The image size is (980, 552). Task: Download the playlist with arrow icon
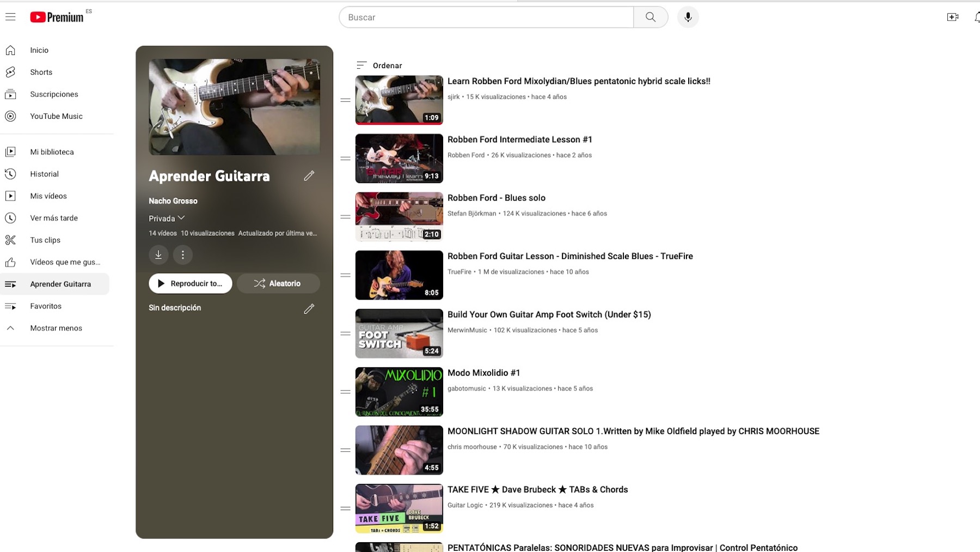(158, 254)
